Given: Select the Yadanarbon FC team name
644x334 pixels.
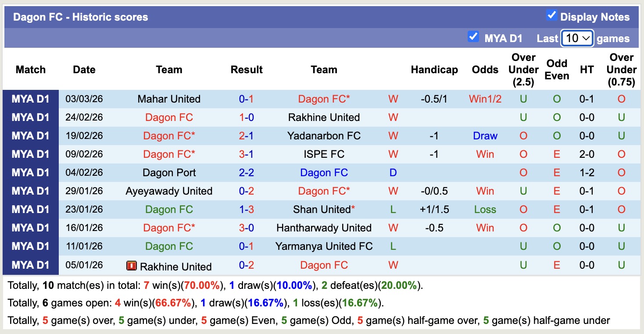Looking at the screenshot, I should tap(324, 136).
